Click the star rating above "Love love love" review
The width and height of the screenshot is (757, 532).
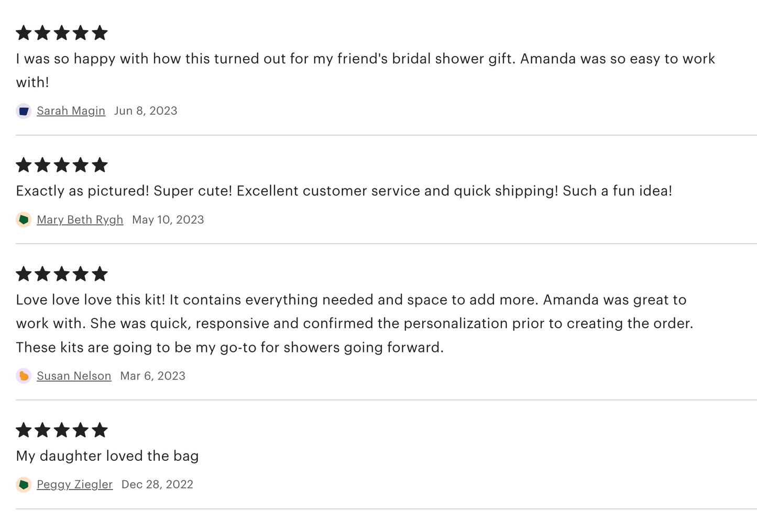pyautogui.click(x=62, y=274)
